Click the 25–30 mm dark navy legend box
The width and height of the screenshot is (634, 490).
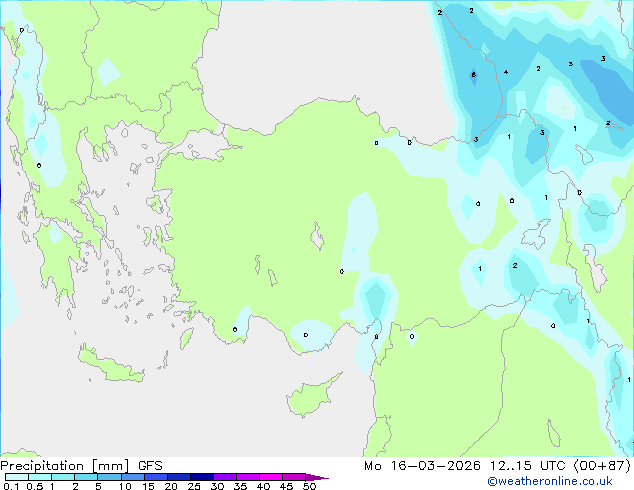click(201, 477)
